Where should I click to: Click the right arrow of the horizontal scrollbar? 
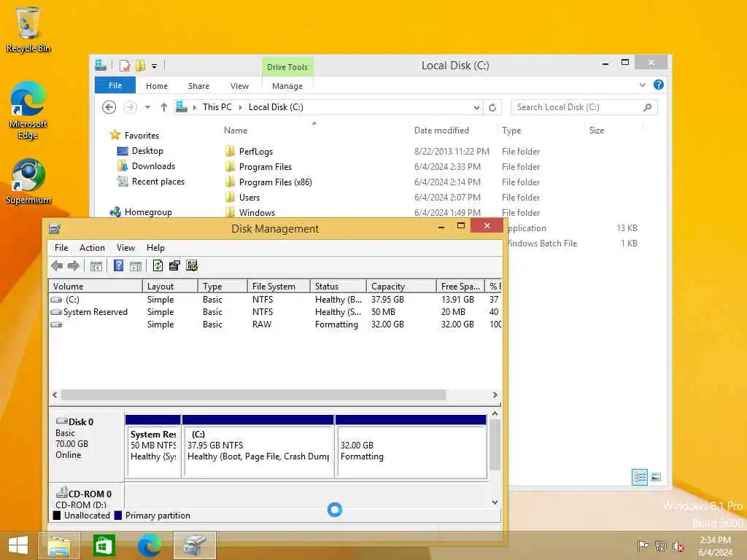495,394
